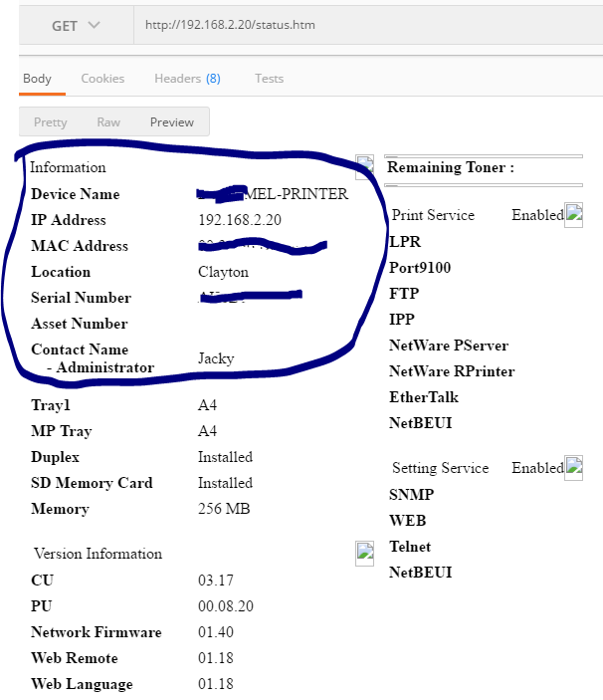Click broken image icon next to Print Service Enabled
Screen dimensions: 603x700
573,215
